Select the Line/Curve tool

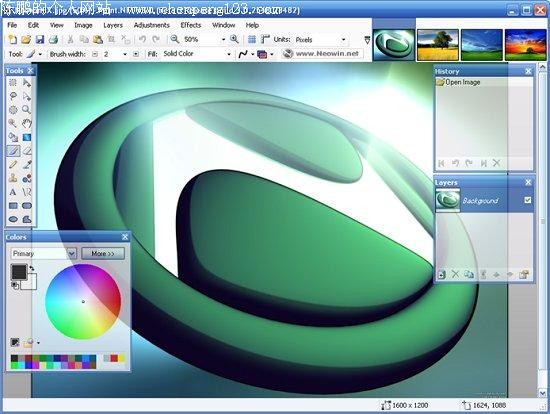click(27, 192)
